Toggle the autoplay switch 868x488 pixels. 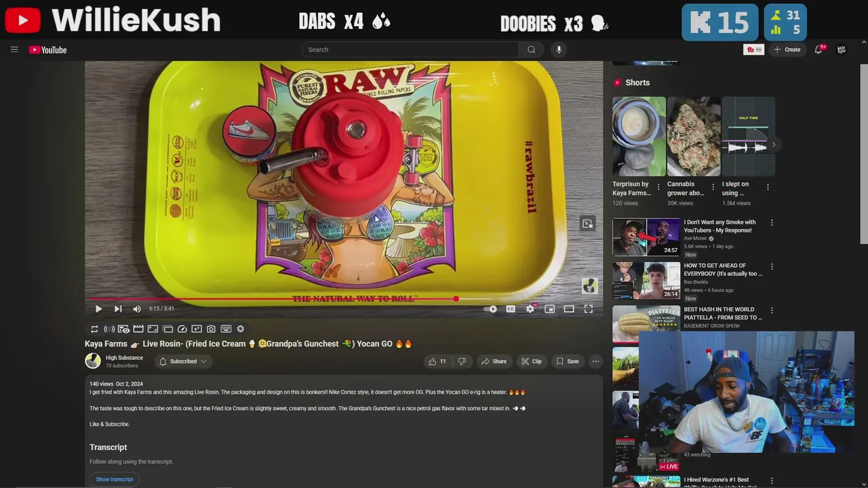pos(491,308)
